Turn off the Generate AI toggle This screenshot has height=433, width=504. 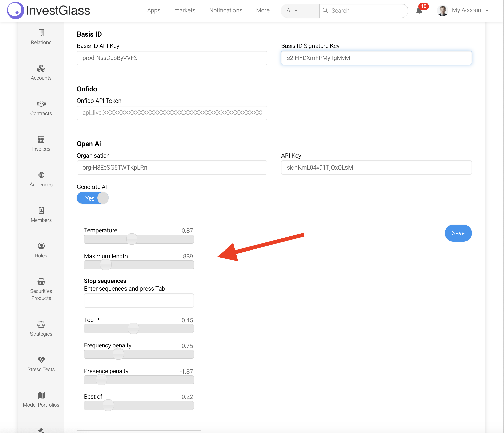click(x=93, y=198)
